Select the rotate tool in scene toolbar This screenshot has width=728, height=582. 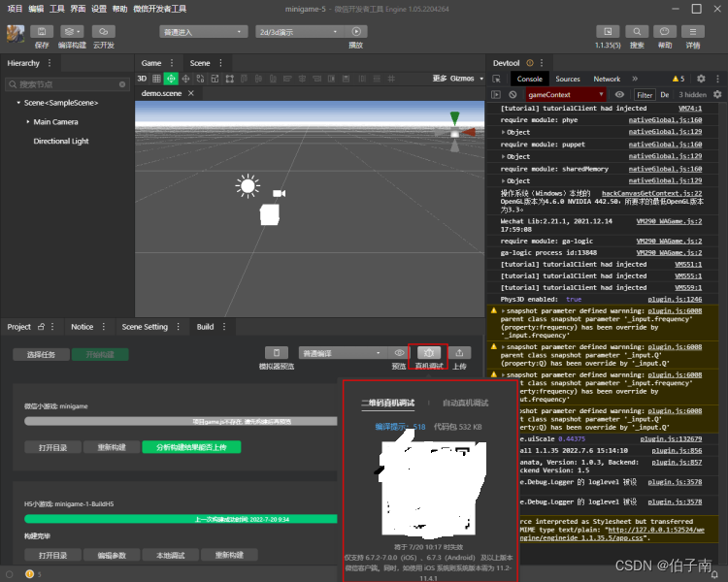click(x=200, y=79)
